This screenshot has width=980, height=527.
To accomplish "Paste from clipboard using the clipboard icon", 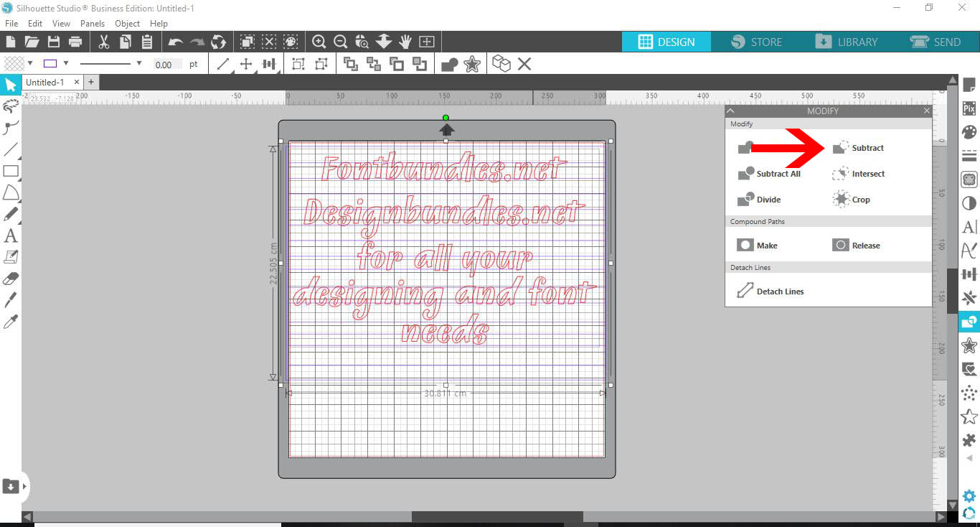I will click(x=147, y=42).
